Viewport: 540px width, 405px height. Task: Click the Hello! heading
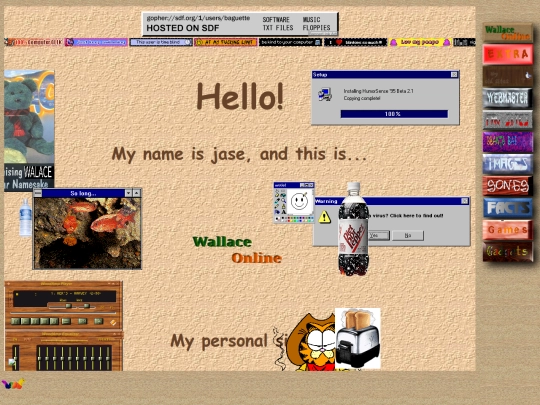pos(240,96)
